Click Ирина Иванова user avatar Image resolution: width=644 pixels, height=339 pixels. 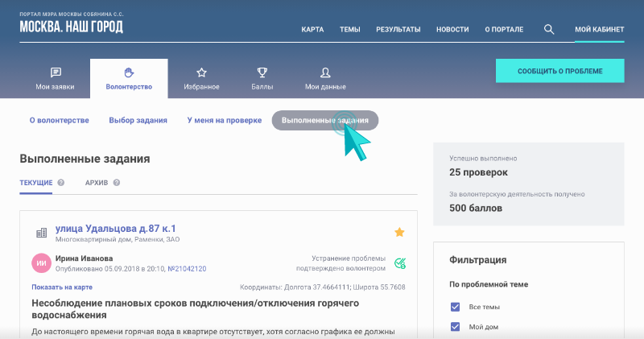click(41, 263)
